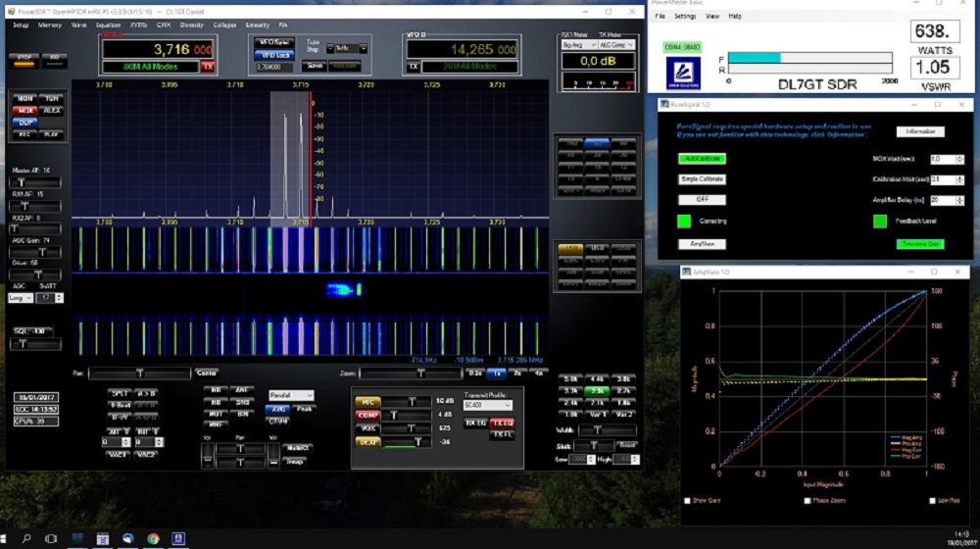Click the Center pan button
This screenshot has width=980, height=549.
click(206, 374)
